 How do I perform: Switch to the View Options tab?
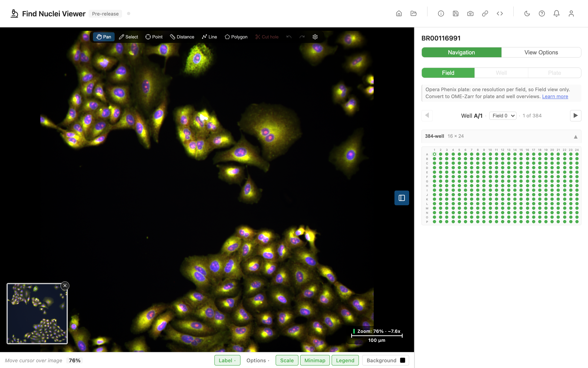541,52
